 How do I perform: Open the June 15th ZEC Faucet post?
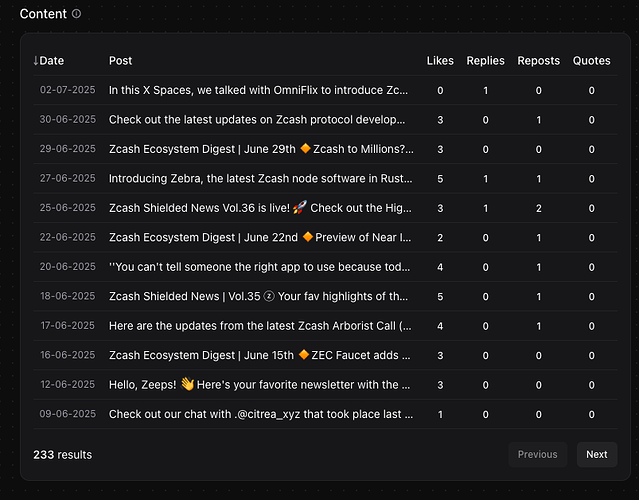click(x=258, y=355)
